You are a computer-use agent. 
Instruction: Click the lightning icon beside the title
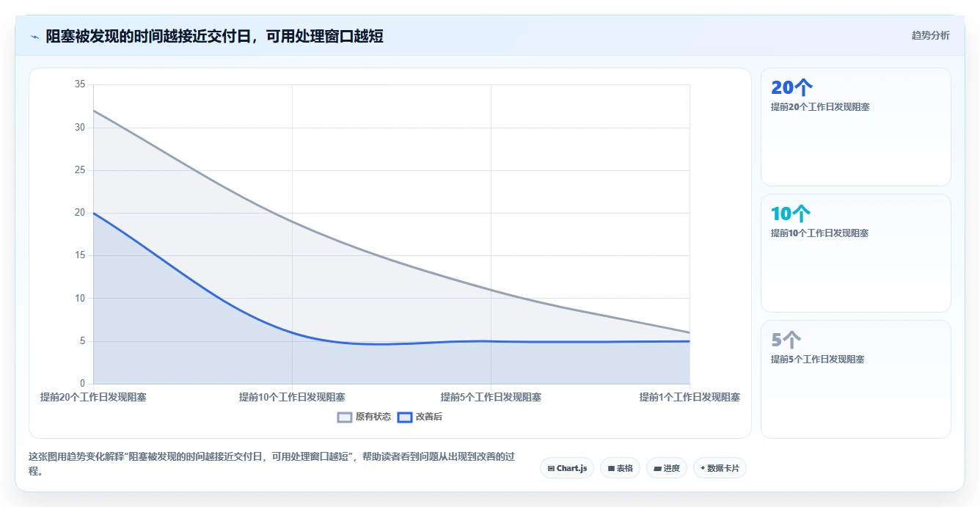pos(35,37)
